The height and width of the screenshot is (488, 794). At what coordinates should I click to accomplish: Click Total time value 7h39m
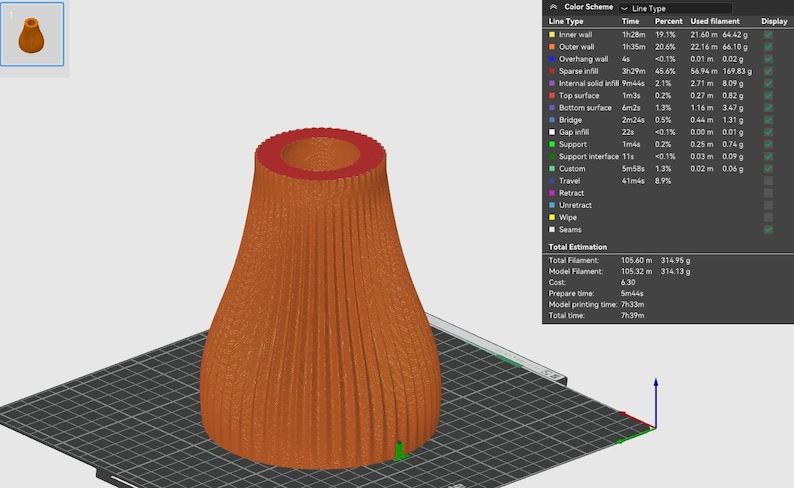pos(632,315)
